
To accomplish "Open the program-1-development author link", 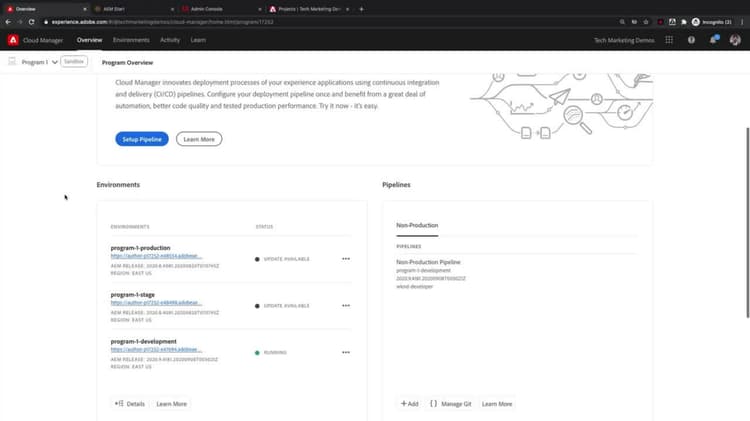I will (x=156, y=350).
